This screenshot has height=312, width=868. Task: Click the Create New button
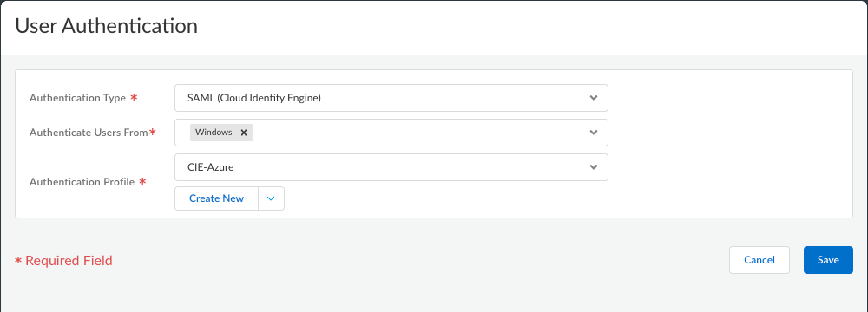[x=216, y=198]
